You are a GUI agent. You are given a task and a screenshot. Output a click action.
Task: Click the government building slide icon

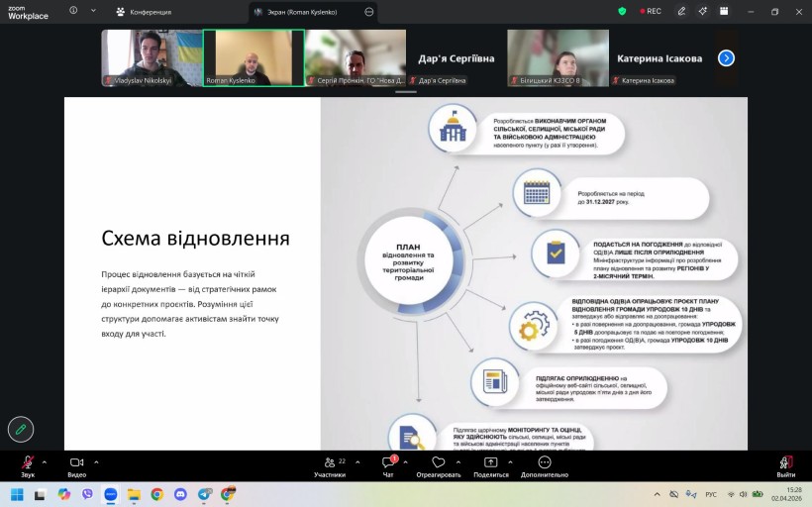(x=453, y=129)
